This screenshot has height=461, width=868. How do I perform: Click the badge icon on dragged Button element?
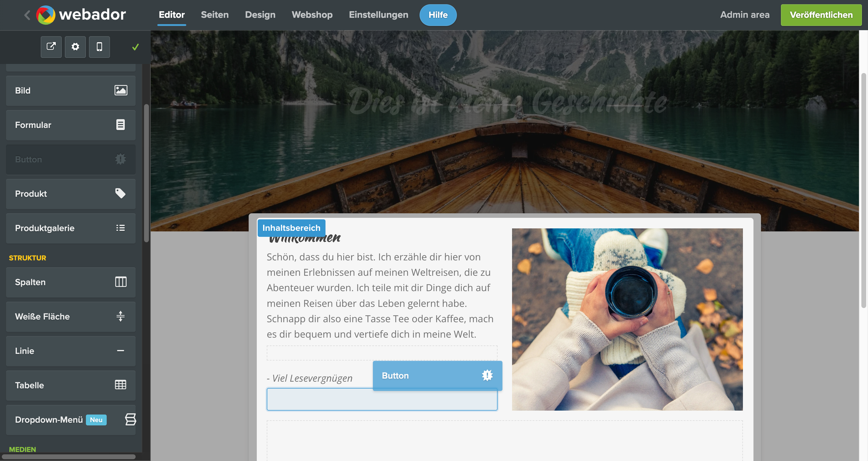[x=487, y=375]
